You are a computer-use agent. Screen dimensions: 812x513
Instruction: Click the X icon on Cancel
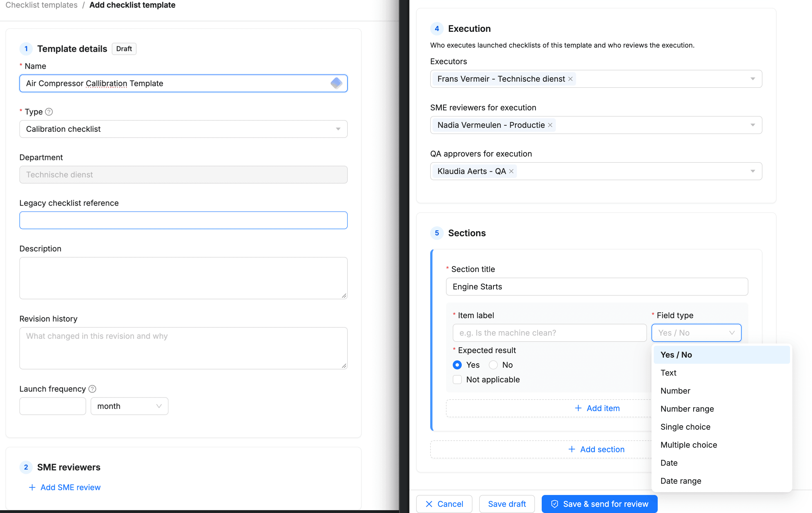click(x=429, y=504)
